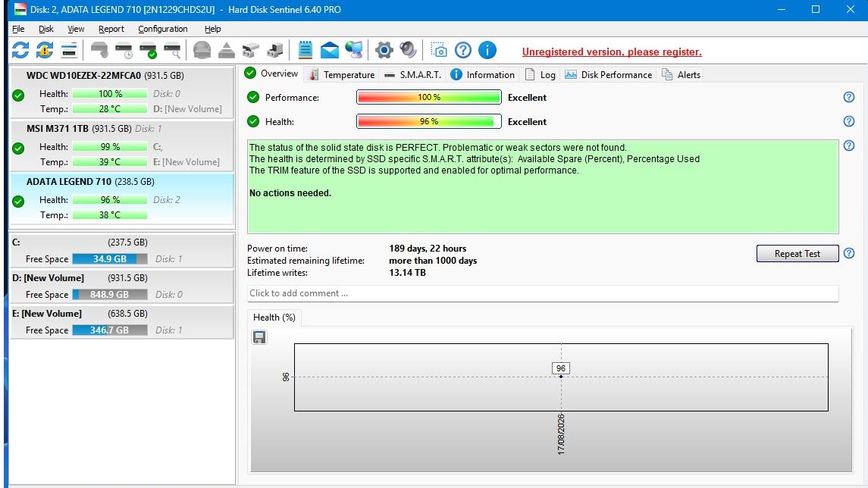Click the blue info circle toolbar icon

[x=487, y=50]
